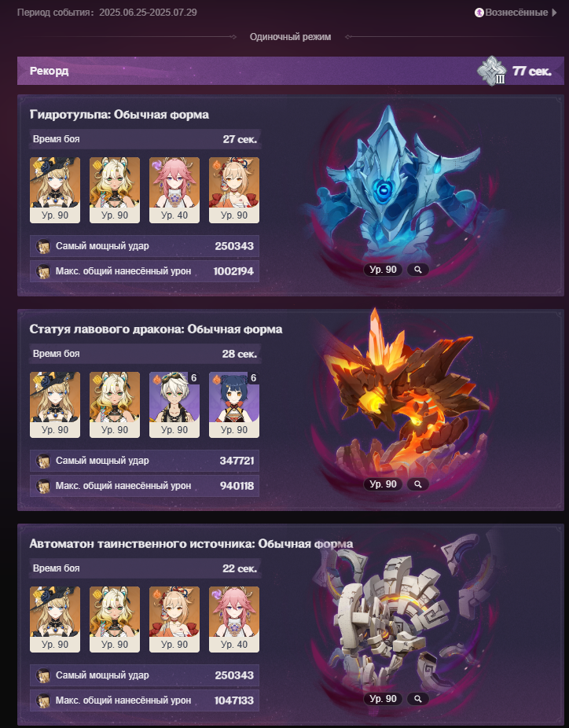The height and width of the screenshot is (728, 569).
Task: Click the Ур. 90 badge under Hydro Tulpa
Action: [383, 270]
